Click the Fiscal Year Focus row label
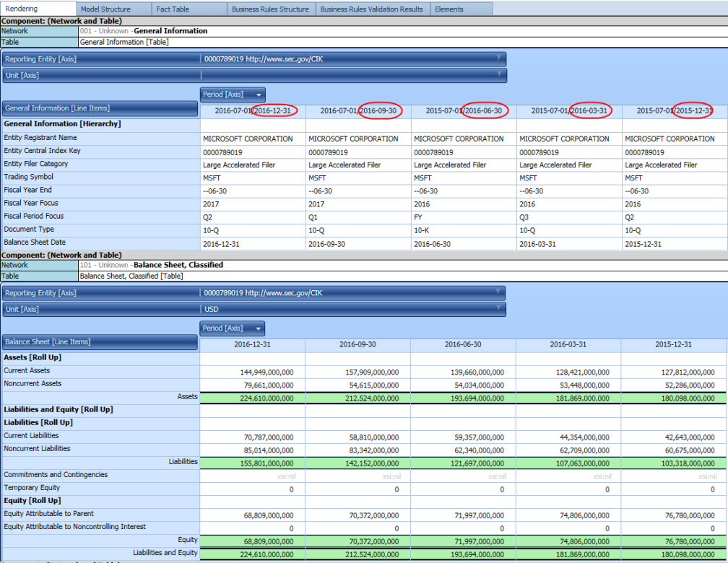The width and height of the screenshot is (728, 563). point(31,203)
